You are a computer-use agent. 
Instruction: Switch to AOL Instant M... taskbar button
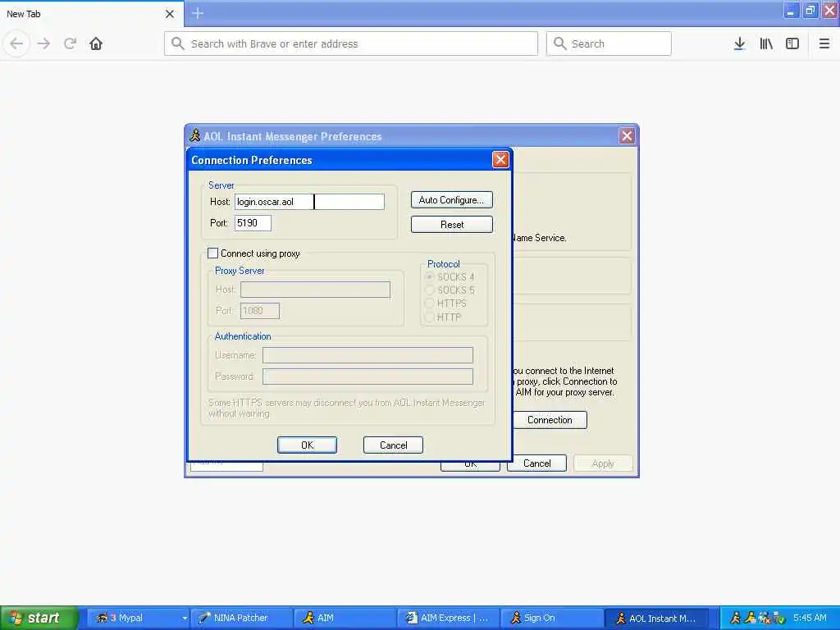click(657, 618)
